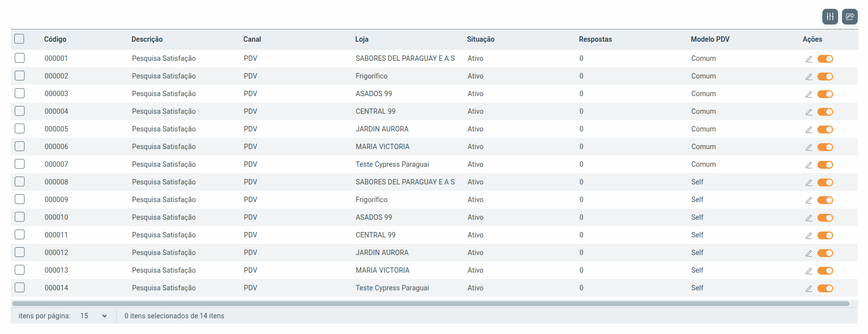Check the select-all checkbox in header

(19, 39)
